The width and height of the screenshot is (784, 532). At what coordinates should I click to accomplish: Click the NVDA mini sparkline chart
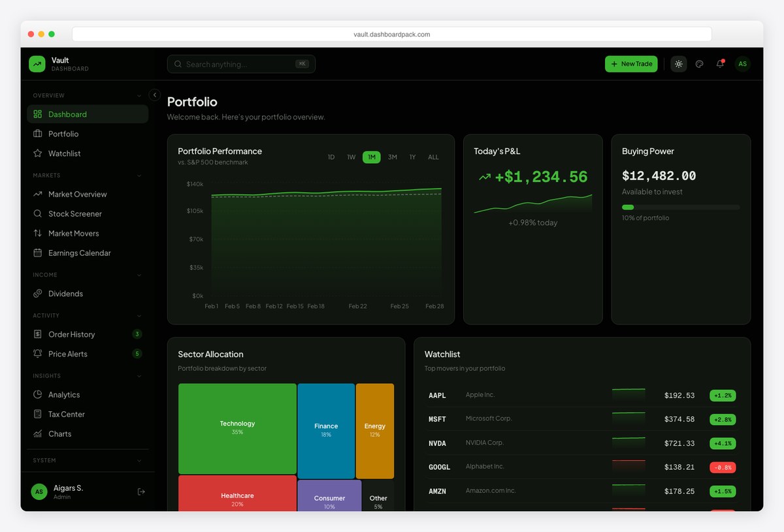[x=629, y=443]
